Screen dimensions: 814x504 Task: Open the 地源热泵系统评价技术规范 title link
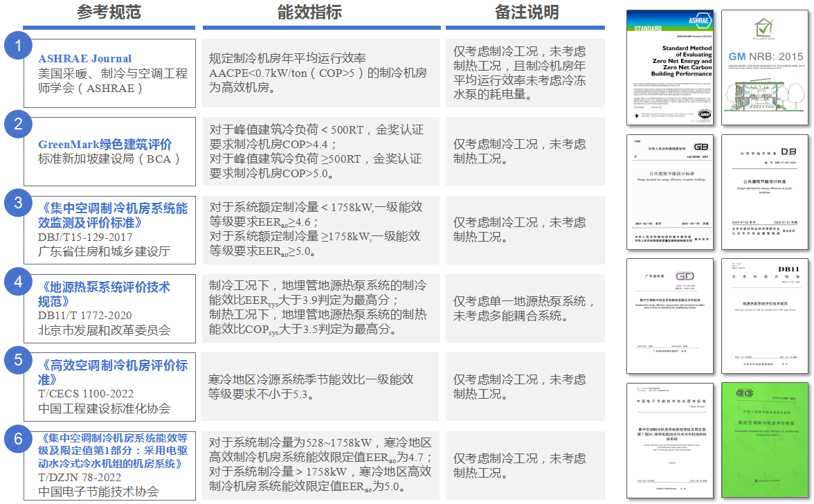(104, 294)
